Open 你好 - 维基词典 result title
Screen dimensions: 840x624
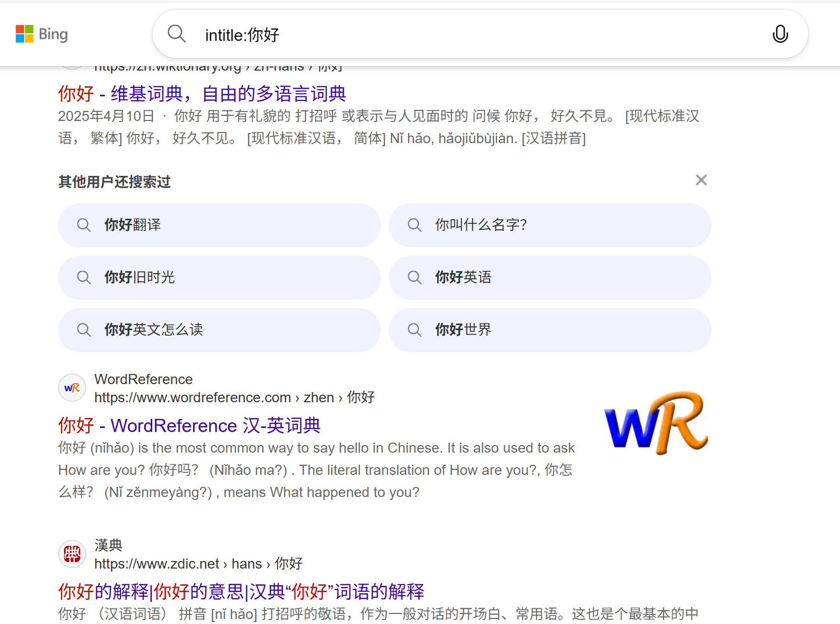click(202, 94)
